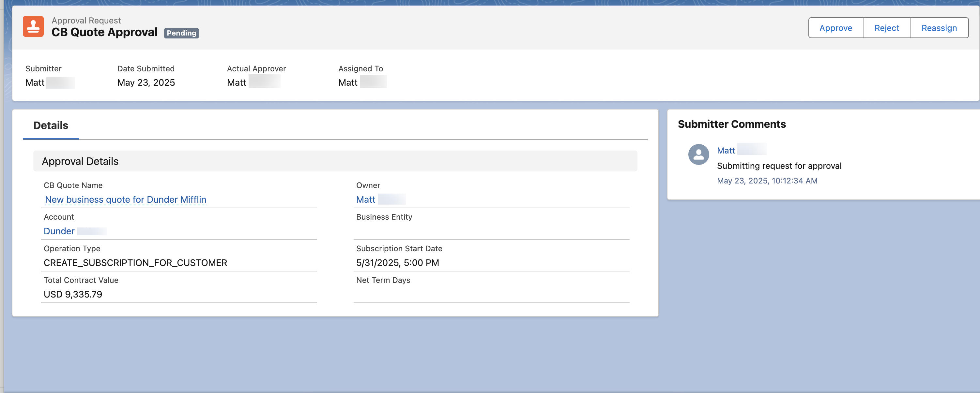Approve the CB Quote Approval request

click(x=835, y=28)
